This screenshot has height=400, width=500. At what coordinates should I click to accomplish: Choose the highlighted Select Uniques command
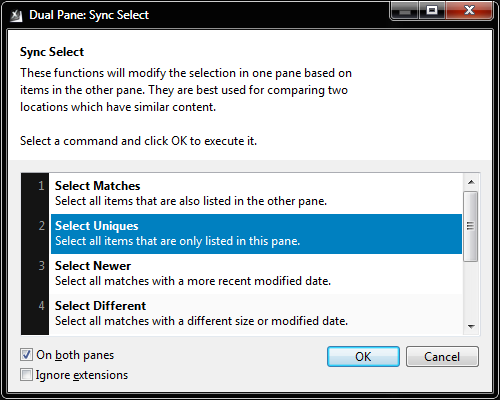[256, 234]
